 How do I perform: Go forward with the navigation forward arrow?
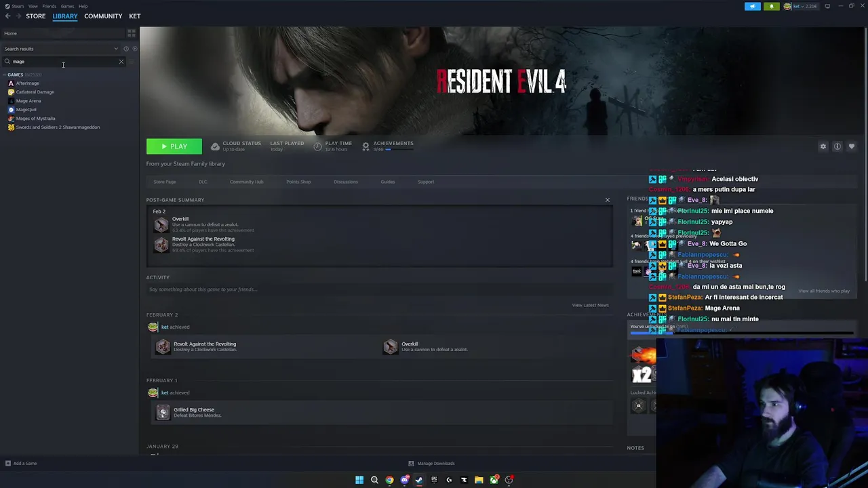tap(18, 16)
